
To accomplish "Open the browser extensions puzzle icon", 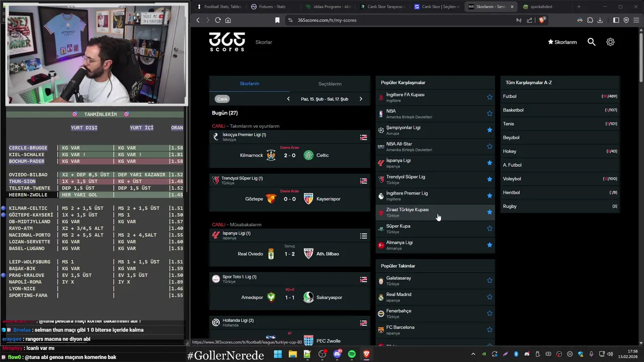I will click(x=590, y=20).
